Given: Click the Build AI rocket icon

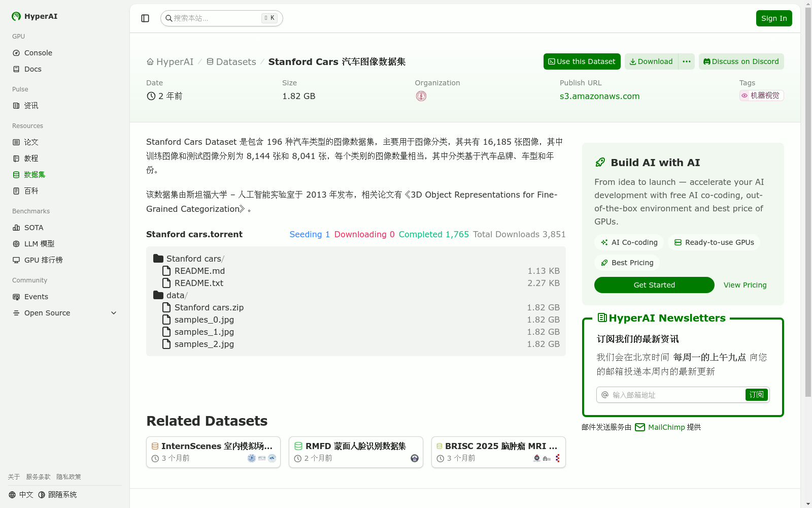Looking at the screenshot, I should coord(600,163).
